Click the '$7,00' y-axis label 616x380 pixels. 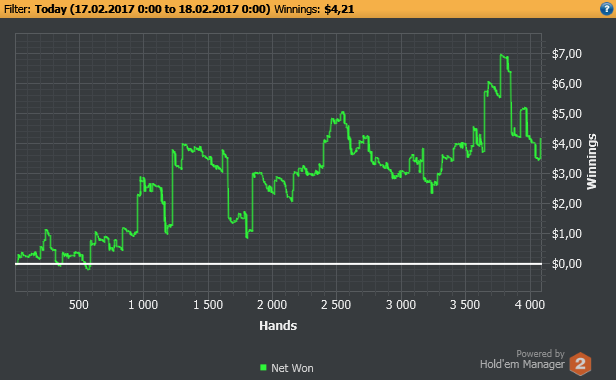point(566,54)
